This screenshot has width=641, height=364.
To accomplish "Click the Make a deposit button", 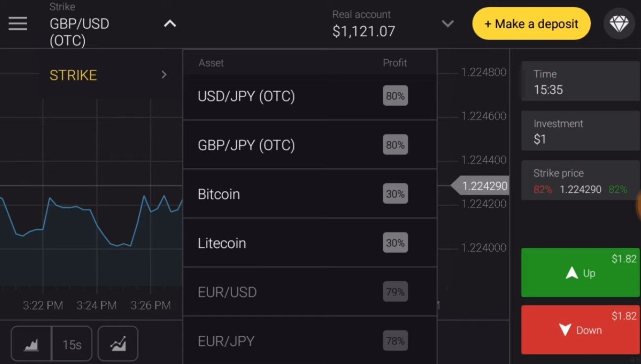I will click(x=531, y=23).
